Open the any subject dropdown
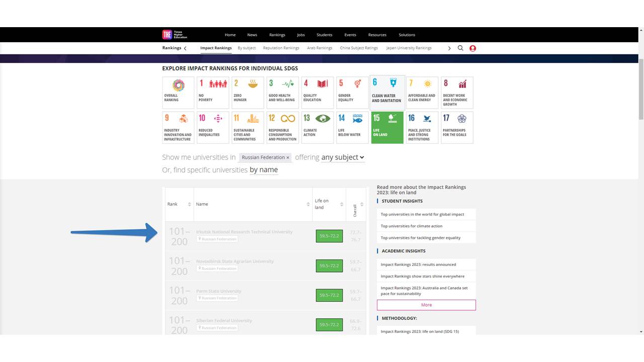This screenshot has width=644, height=362. click(x=343, y=157)
